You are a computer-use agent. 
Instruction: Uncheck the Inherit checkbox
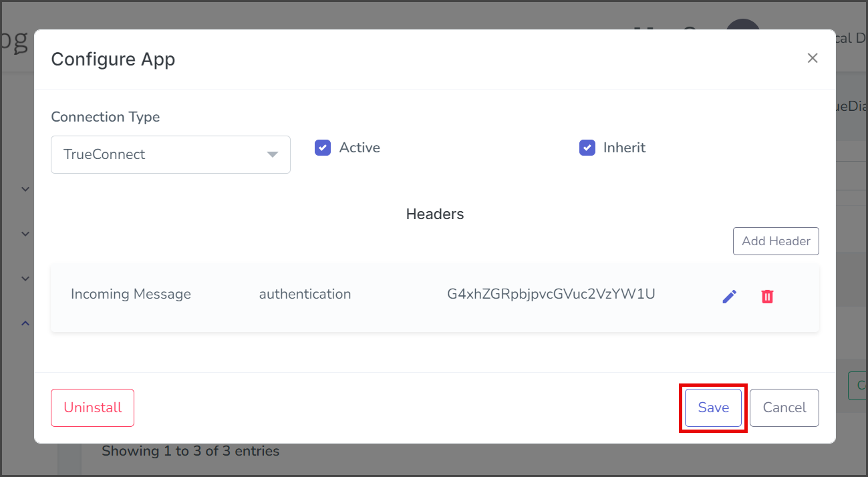coord(587,148)
